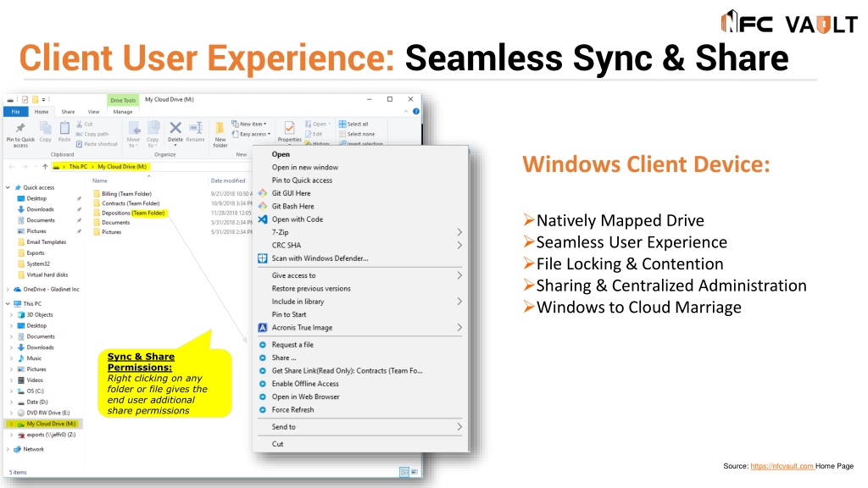Open the Acronis True Image submenu
The width and height of the screenshot is (868, 488).
click(x=359, y=328)
